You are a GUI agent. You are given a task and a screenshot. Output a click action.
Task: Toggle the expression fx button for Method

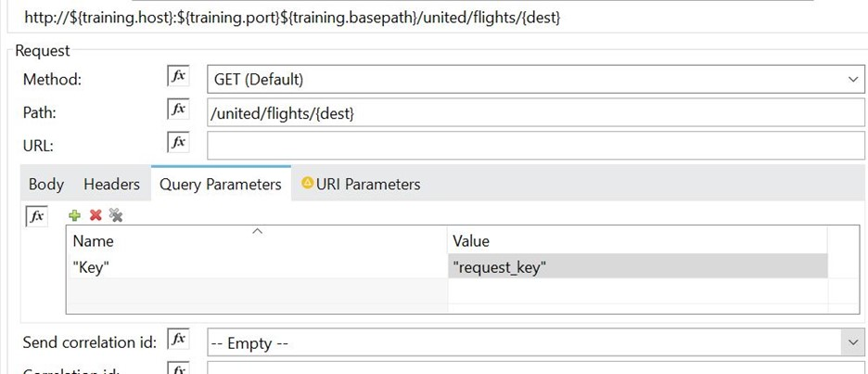click(x=178, y=79)
